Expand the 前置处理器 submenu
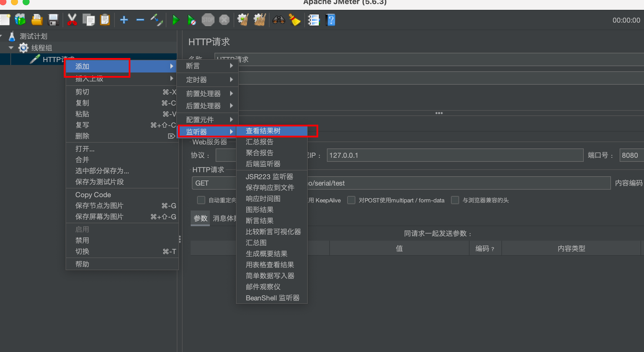The image size is (644, 352). point(208,93)
